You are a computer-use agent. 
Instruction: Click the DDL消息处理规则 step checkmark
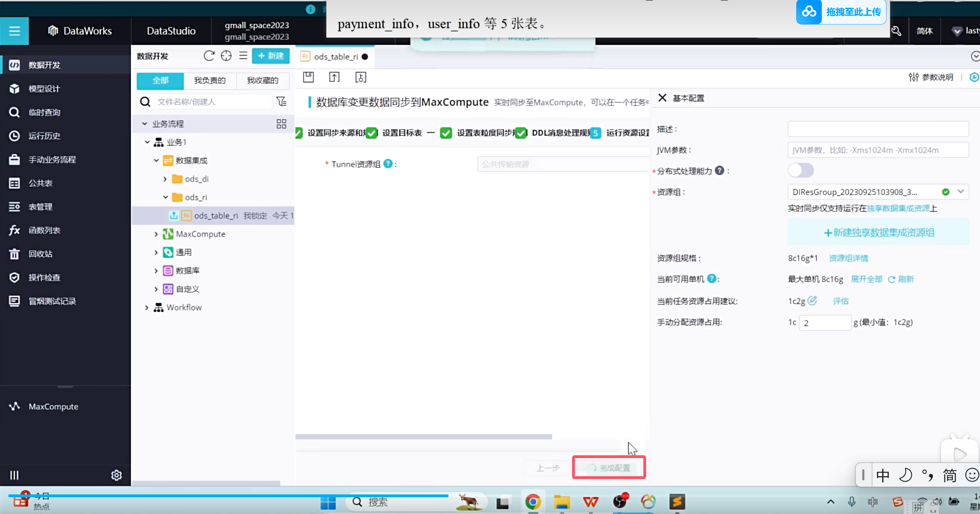(521, 133)
